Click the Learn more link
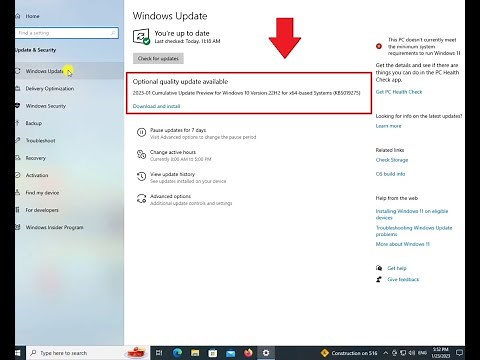 pos(389,126)
